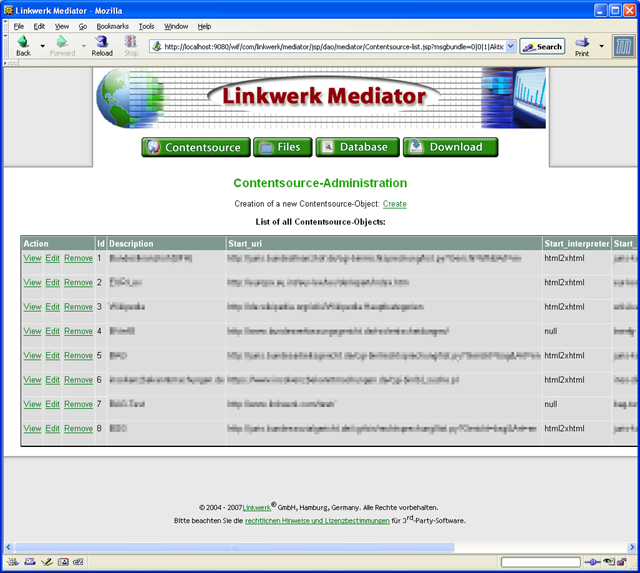Collapse the menu bar using its grippy
Image resolution: width=640 pixels, height=573 pixels.
click(x=5, y=26)
